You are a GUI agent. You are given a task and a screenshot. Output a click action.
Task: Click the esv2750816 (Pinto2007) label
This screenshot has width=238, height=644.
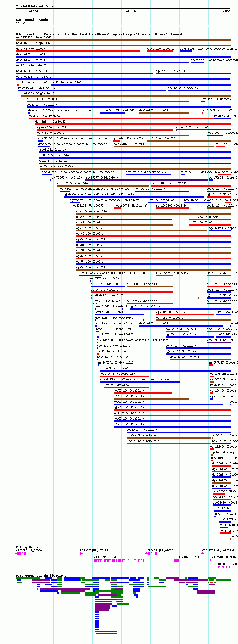[33, 77]
